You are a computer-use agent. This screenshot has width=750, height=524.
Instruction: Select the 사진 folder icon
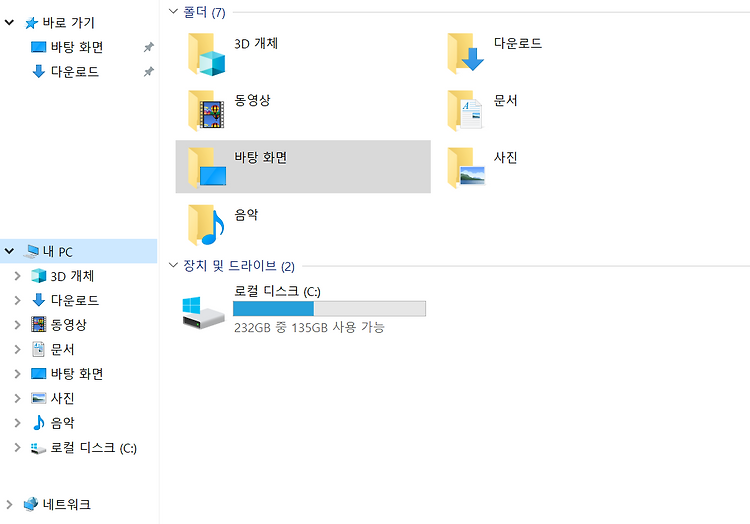coord(466,168)
